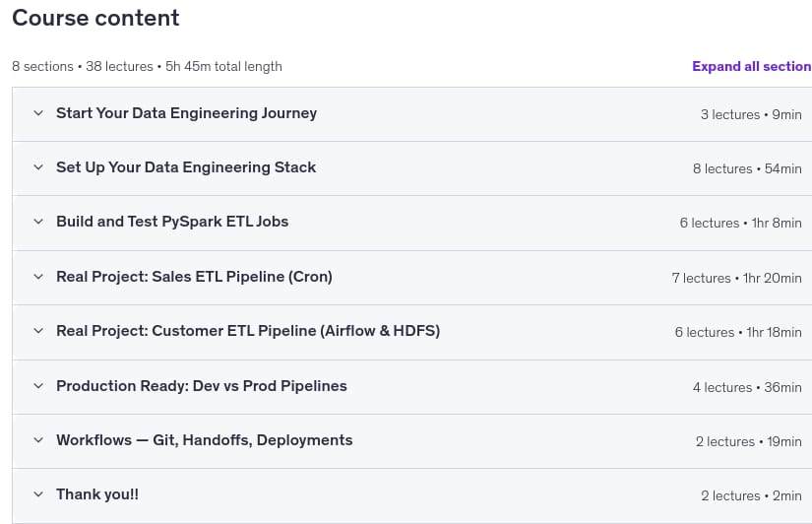Open section title Thank you!!
This screenshot has width=812, height=524.
[97, 494]
